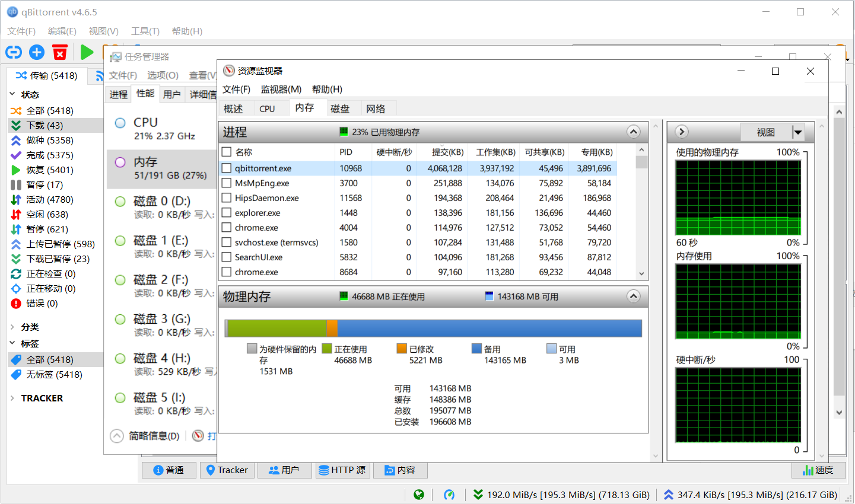The width and height of the screenshot is (855, 504).
Task: Collapse the 状态 status tree group
Action: pyautogui.click(x=12, y=94)
